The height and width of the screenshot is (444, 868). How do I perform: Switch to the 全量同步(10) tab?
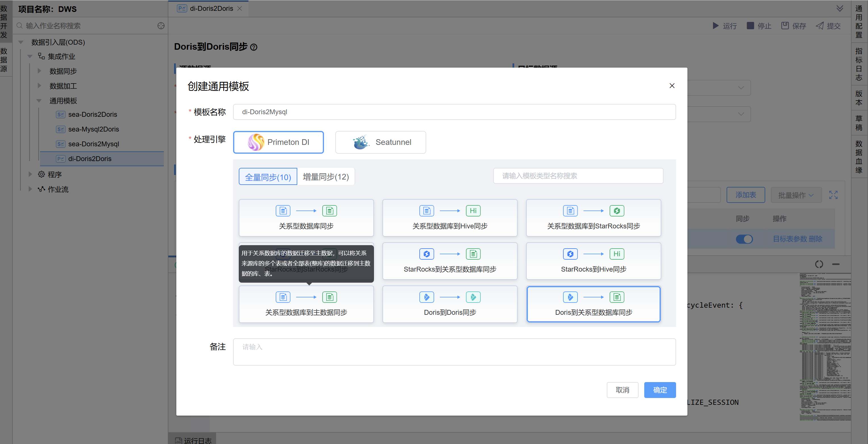268,177
